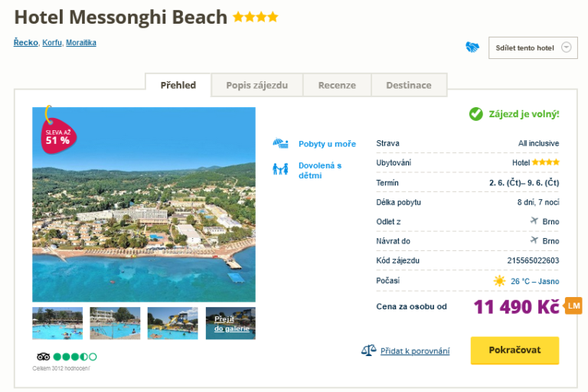Open the first pool thumbnail photo
This screenshot has width=588, height=392.
pyautogui.click(x=57, y=323)
